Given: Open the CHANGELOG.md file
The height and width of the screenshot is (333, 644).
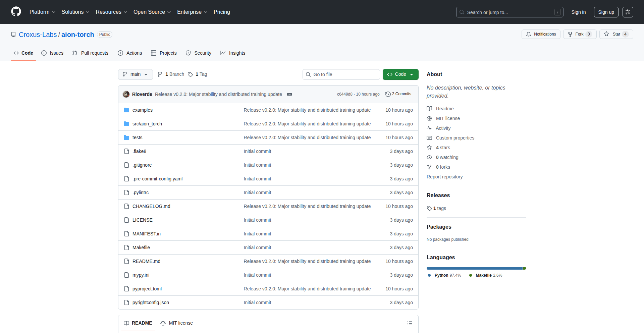Looking at the screenshot, I should (x=151, y=206).
